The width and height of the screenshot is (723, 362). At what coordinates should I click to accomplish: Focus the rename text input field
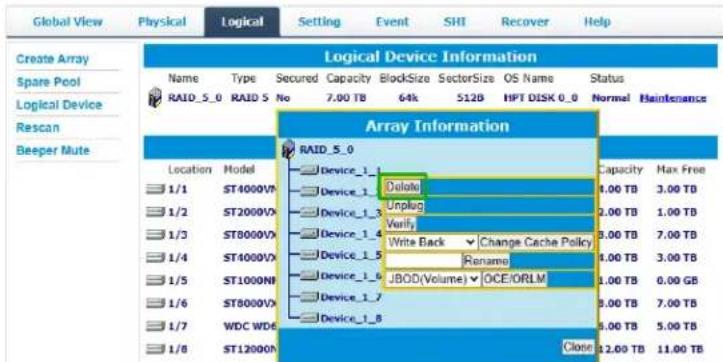423,261
